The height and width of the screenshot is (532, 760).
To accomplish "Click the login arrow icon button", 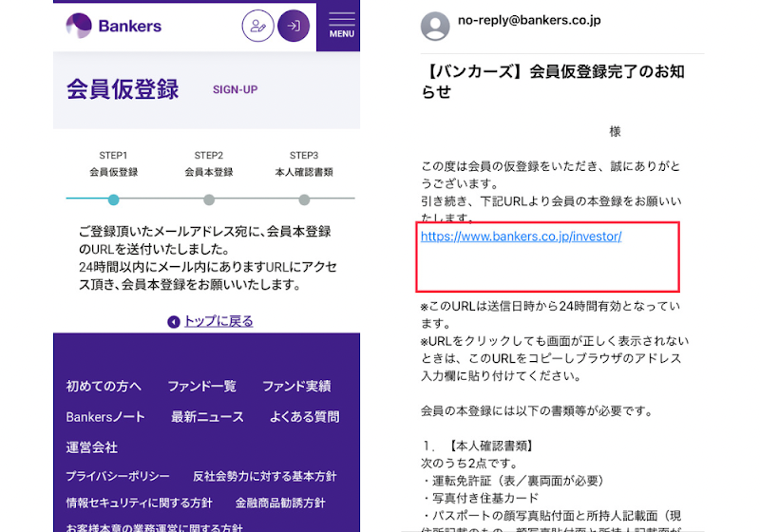I will (x=294, y=26).
